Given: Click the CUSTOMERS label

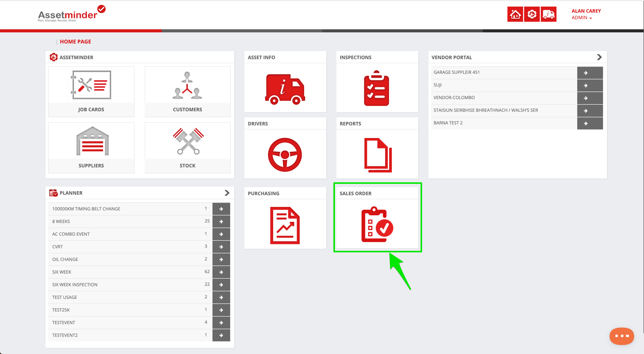Looking at the screenshot, I should point(187,109).
